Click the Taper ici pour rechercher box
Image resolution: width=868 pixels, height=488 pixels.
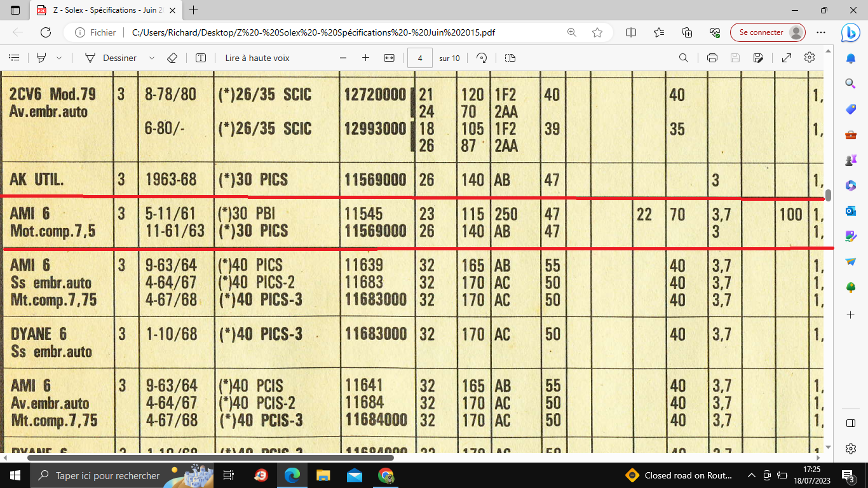tap(107, 475)
